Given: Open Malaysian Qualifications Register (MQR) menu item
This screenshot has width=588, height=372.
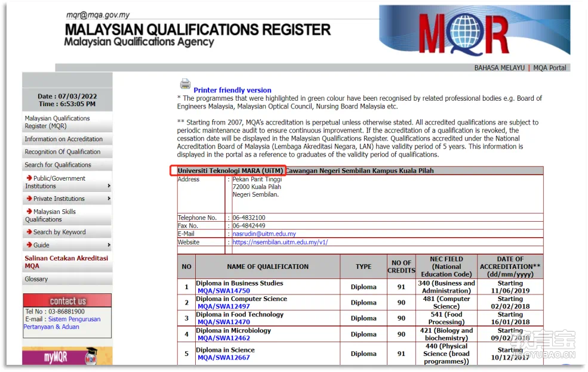Looking at the screenshot, I should pos(67,122).
